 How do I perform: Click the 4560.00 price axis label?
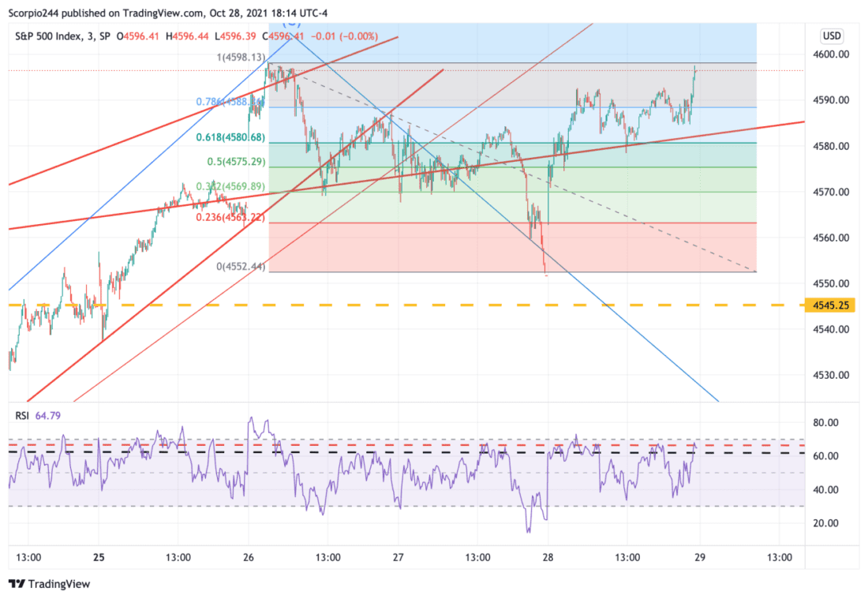[831, 238]
